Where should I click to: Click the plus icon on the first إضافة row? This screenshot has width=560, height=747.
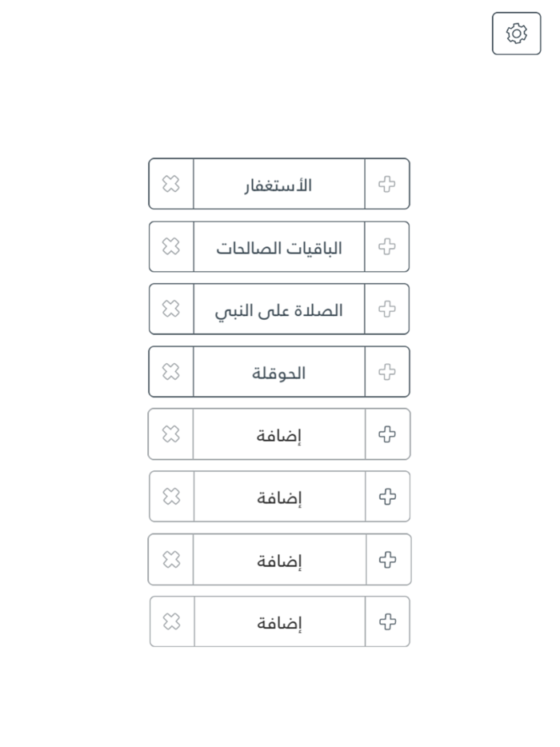click(387, 433)
